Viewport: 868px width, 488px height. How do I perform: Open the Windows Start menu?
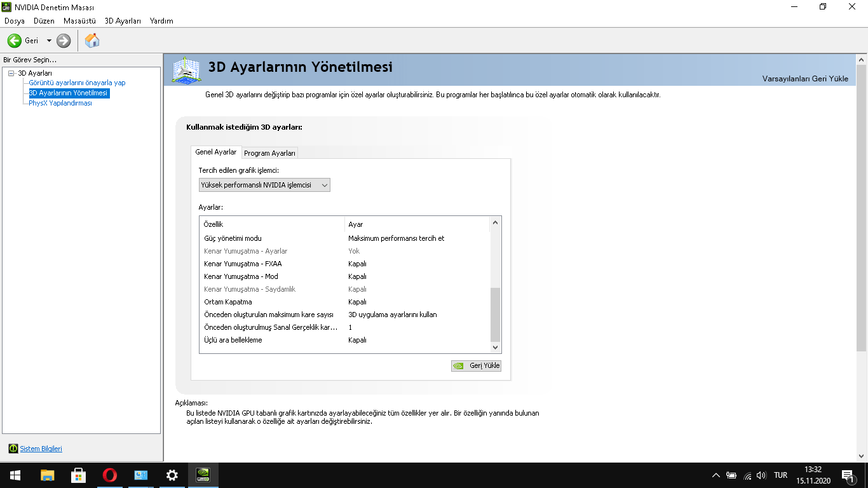[15, 475]
